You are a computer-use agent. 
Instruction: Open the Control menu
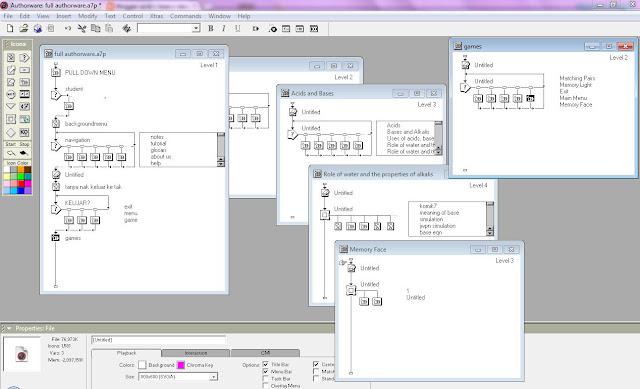pyautogui.click(x=133, y=16)
